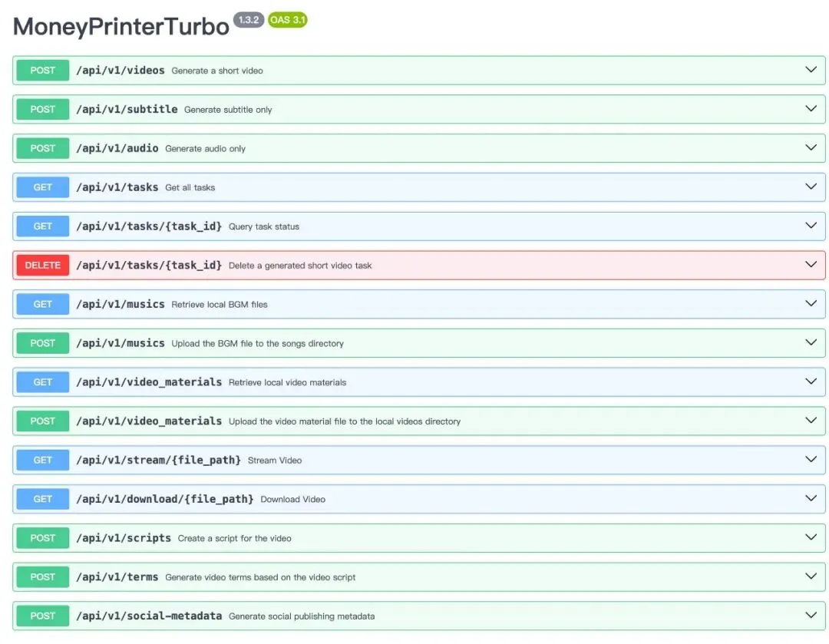Click 'Generate audio only' description

click(x=205, y=149)
